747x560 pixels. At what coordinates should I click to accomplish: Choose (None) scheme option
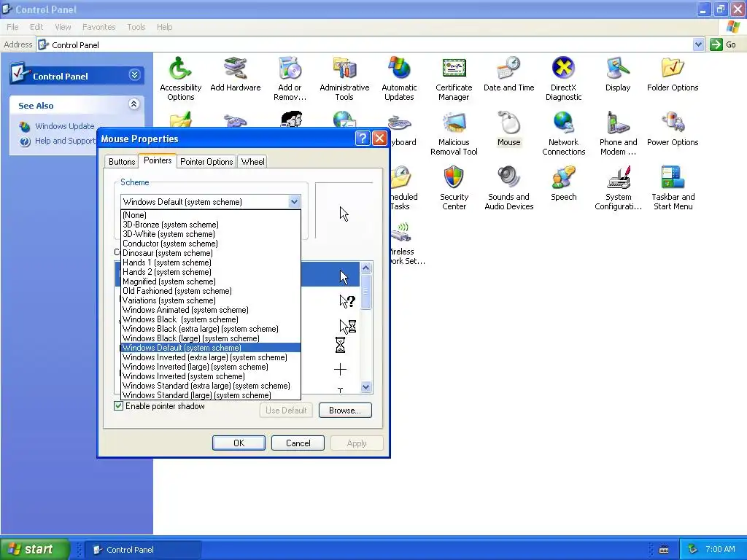coord(211,215)
